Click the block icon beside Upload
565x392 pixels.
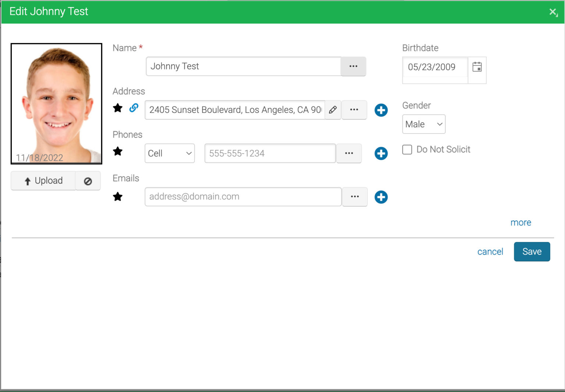coord(88,181)
